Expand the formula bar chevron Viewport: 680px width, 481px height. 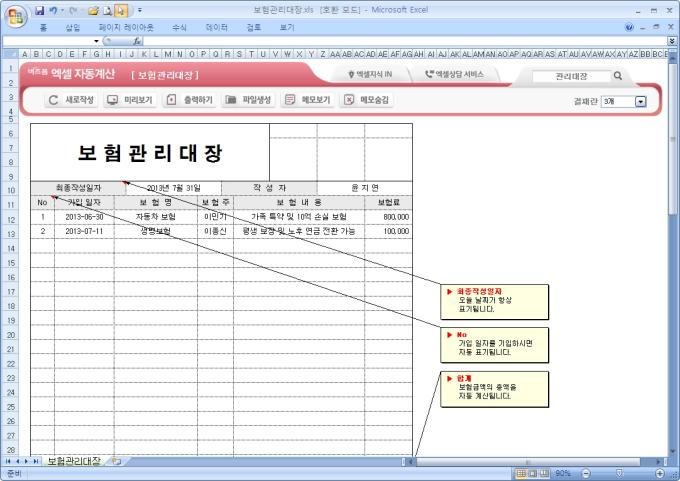[x=672, y=41]
